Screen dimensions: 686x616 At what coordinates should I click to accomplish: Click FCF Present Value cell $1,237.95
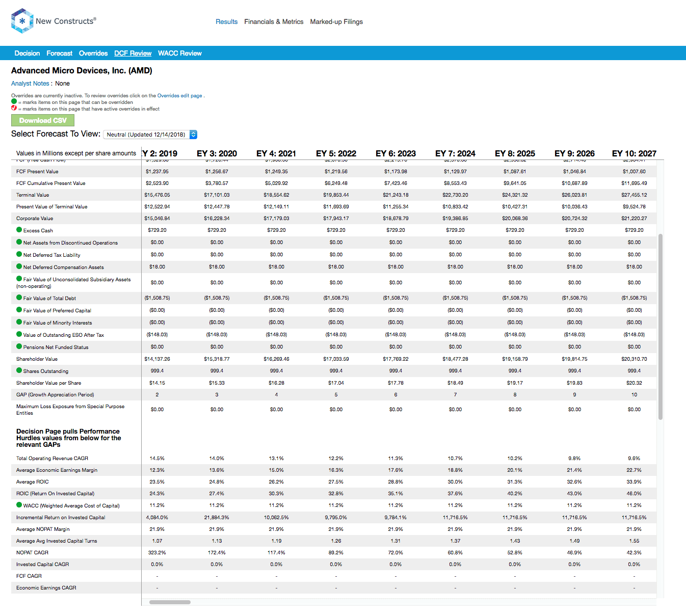[x=157, y=172]
